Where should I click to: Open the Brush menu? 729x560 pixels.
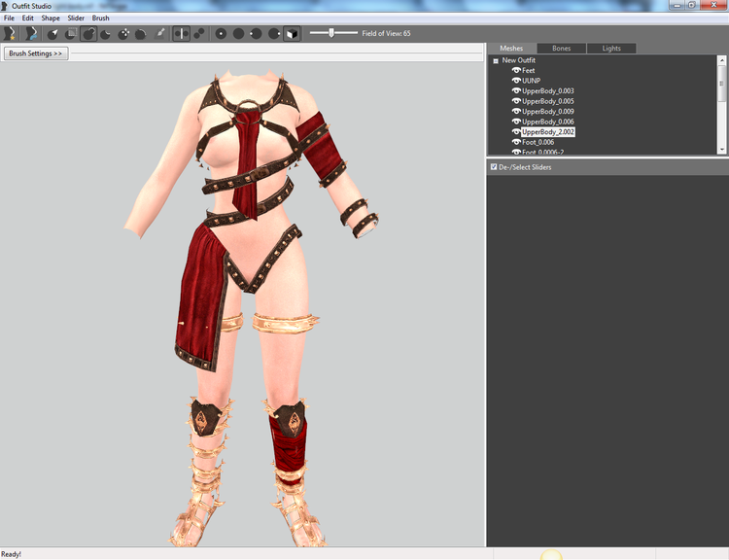point(100,18)
